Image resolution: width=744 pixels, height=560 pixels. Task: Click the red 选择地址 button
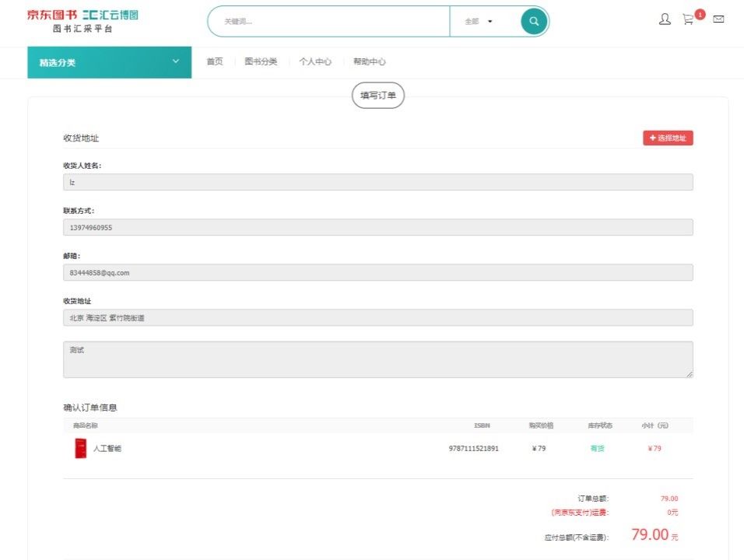pyautogui.click(x=668, y=138)
